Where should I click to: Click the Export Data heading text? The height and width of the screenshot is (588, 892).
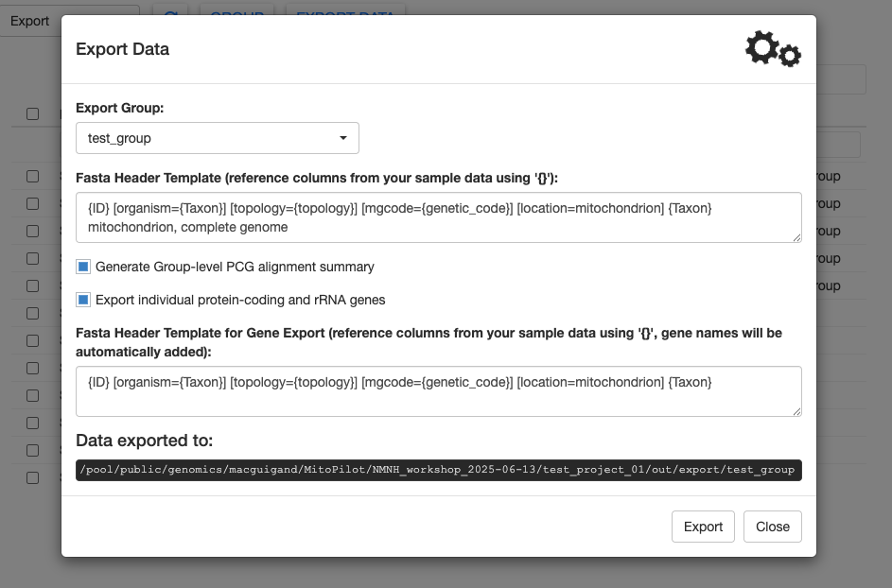(x=122, y=49)
